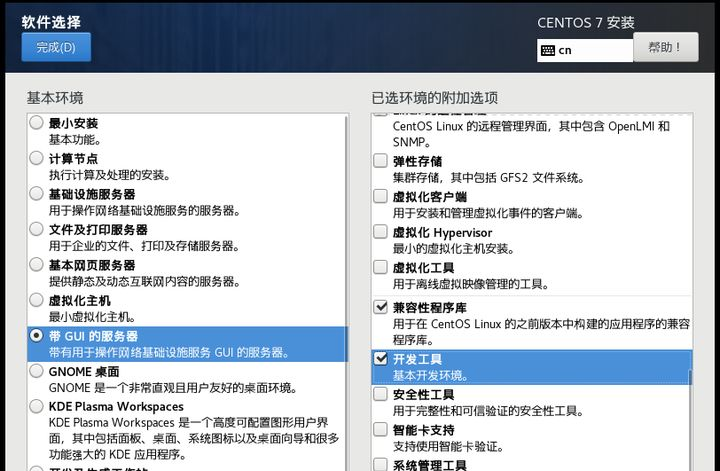The height and width of the screenshot is (471, 720).
Task: Select the KDE Plasma Workspaces radio button
Action: pos(36,406)
